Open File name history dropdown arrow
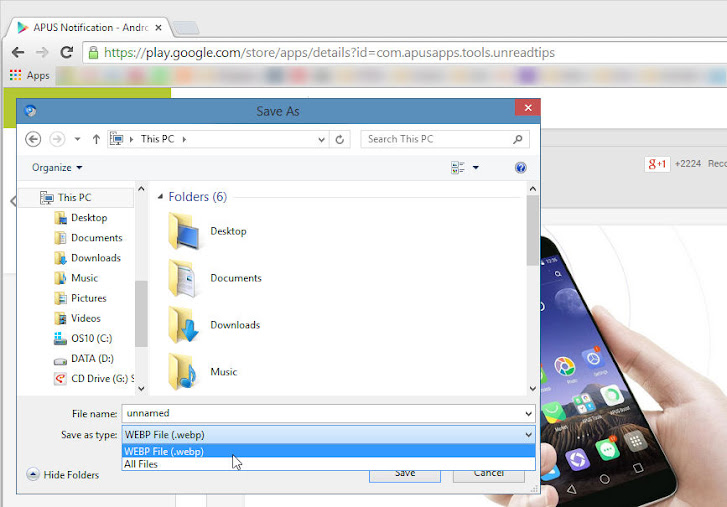The image size is (727, 507). pos(529,413)
